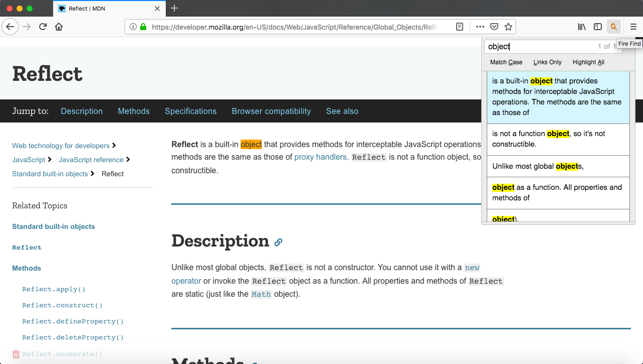This screenshot has width=643, height=364.
Task: Click the Forward navigation arrow
Action: point(27,27)
